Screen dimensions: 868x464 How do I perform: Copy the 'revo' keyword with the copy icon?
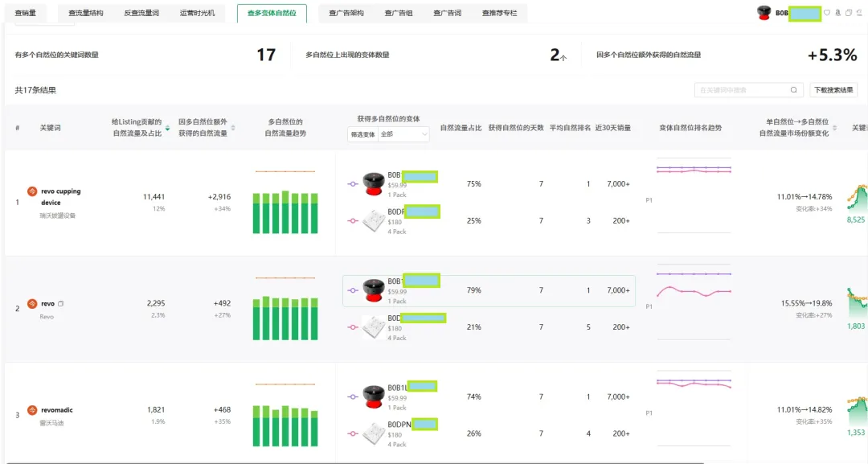[61, 303]
